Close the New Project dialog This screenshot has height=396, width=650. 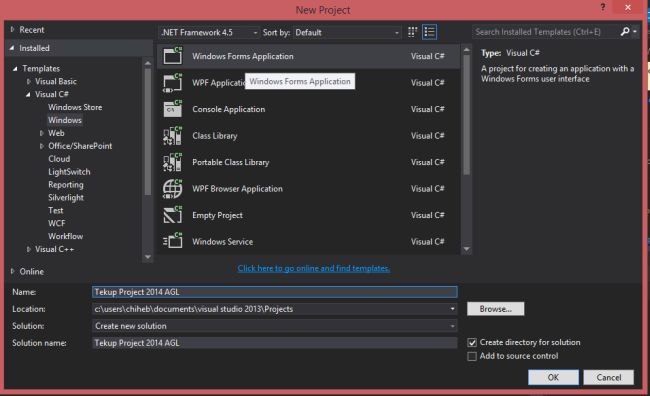click(628, 7)
